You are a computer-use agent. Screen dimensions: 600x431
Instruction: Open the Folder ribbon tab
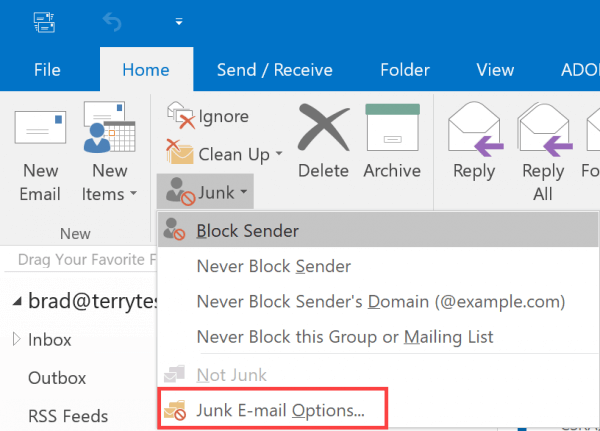click(x=405, y=70)
